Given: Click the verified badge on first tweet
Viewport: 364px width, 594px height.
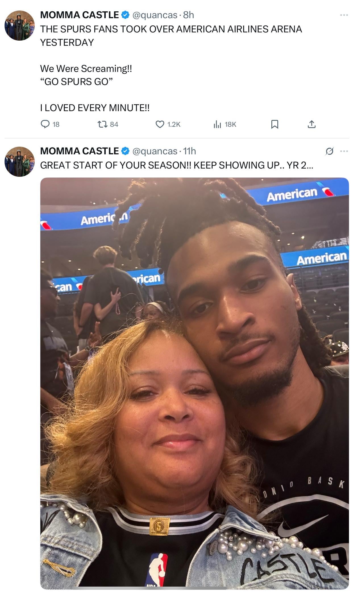Looking at the screenshot, I should pyautogui.click(x=125, y=15).
